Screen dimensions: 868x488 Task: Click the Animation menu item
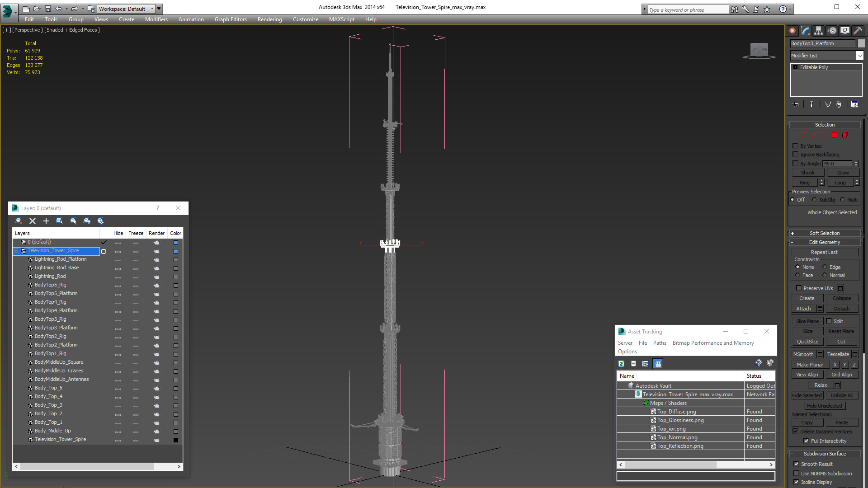[x=191, y=19]
